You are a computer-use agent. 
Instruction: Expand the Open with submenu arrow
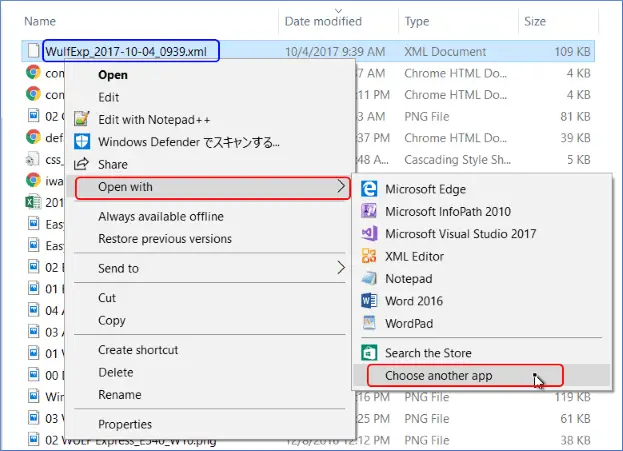click(341, 186)
